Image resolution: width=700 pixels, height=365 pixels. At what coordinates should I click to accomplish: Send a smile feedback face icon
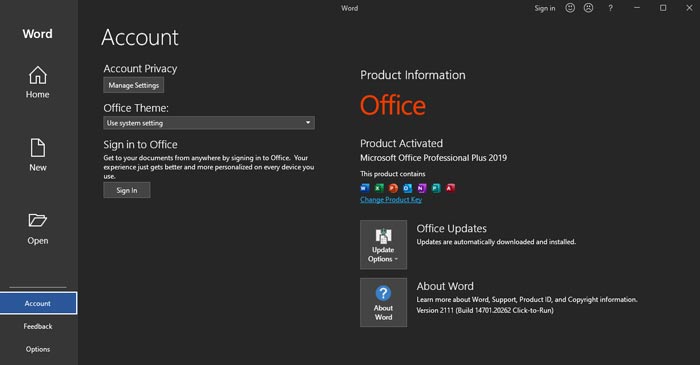(x=570, y=8)
